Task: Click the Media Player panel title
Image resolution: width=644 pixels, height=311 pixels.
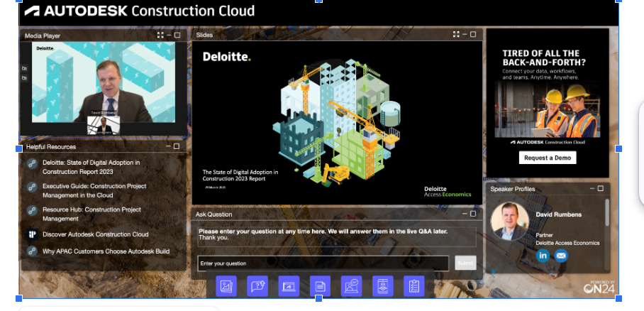Action: click(43, 36)
